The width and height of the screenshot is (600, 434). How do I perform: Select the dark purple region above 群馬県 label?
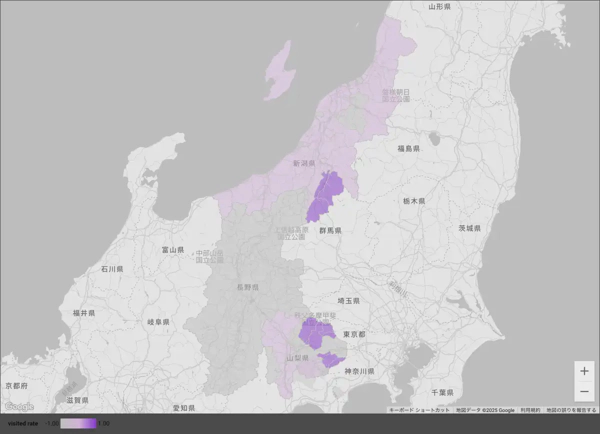[x=326, y=195]
